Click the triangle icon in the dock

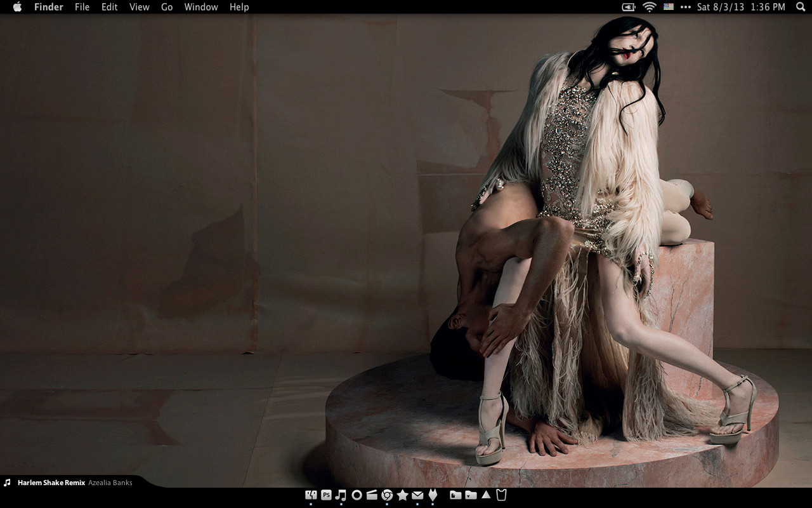486,495
